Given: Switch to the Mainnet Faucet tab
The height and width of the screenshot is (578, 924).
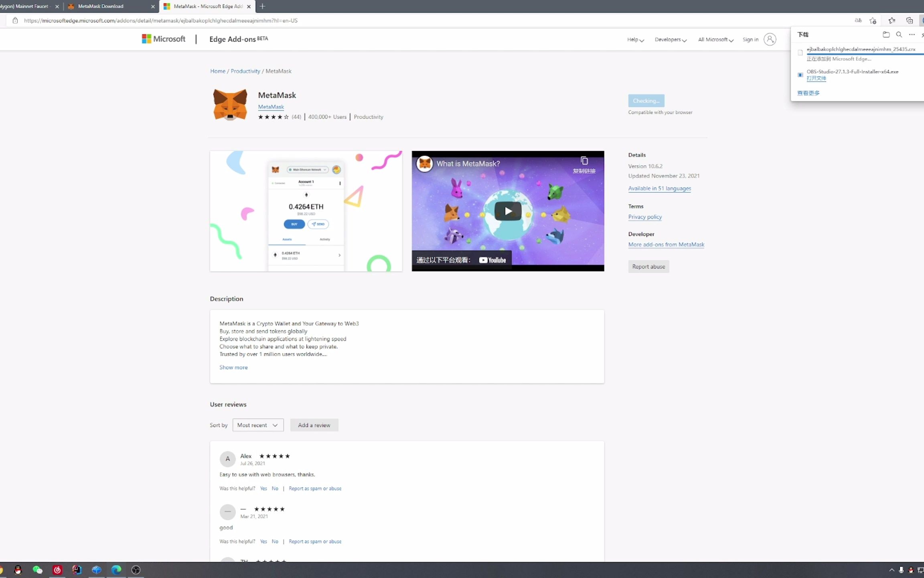Looking at the screenshot, I should point(30,6).
